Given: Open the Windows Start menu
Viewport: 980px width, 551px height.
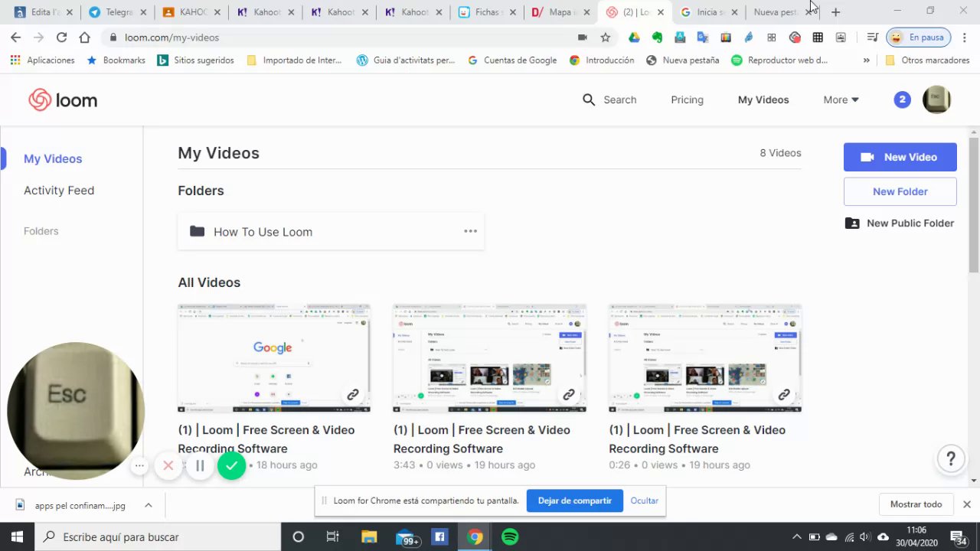Looking at the screenshot, I should [x=16, y=536].
